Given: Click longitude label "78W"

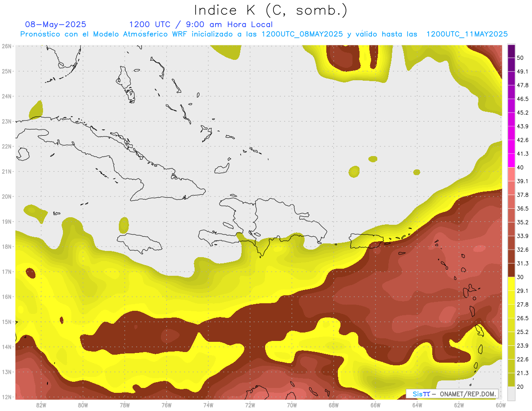Looking at the screenshot, I should pyautogui.click(x=125, y=405).
